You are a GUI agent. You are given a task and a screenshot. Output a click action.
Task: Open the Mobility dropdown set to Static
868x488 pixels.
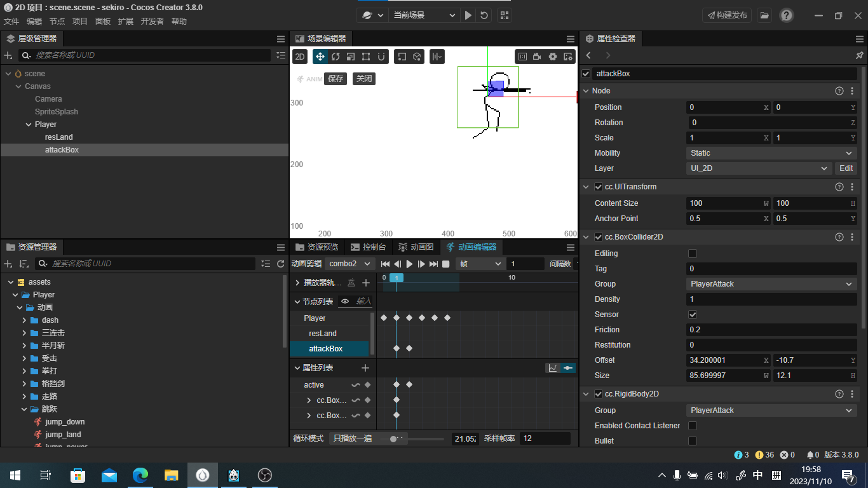point(772,153)
